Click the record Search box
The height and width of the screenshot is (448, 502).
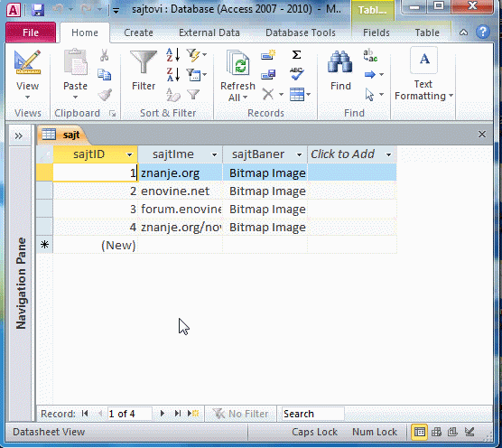312,414
